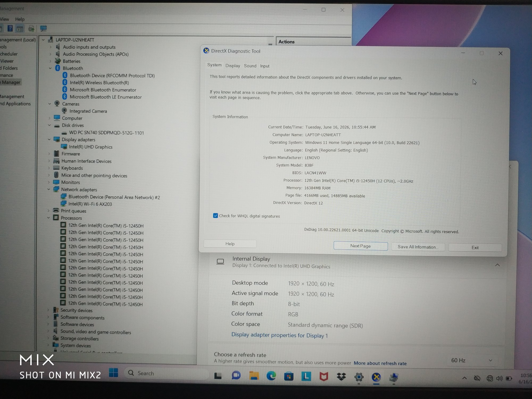Open the View menu in Computer Management
The width and height of the screenshot is (532, 399).
click(5, 19)
